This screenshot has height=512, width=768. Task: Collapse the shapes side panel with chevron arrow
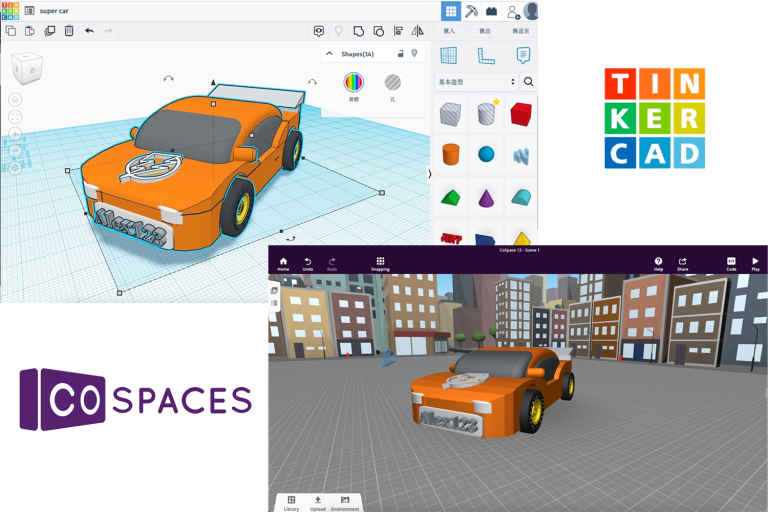pyautogui.click(x=430, y=174)
